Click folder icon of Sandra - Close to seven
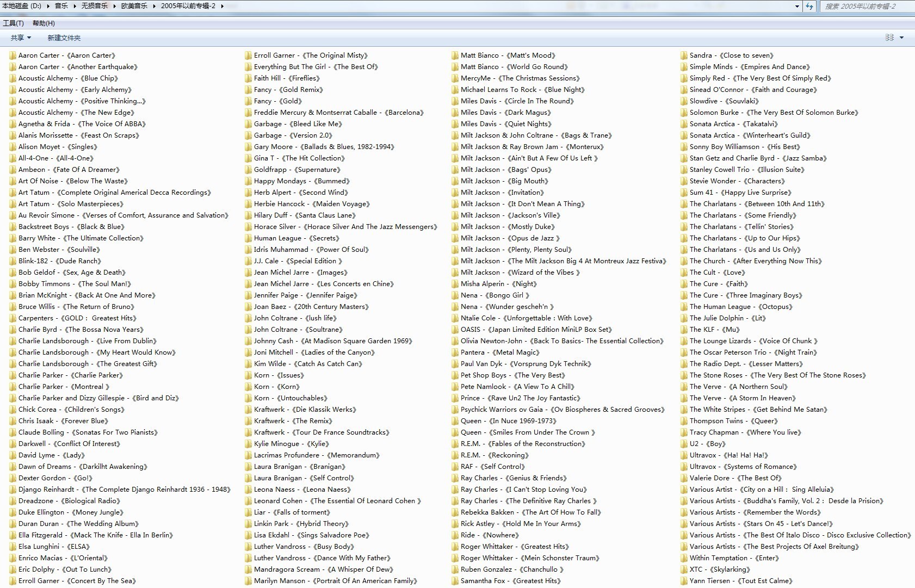The height and width of the screenshot is (588, 915). tap(684, 55)
